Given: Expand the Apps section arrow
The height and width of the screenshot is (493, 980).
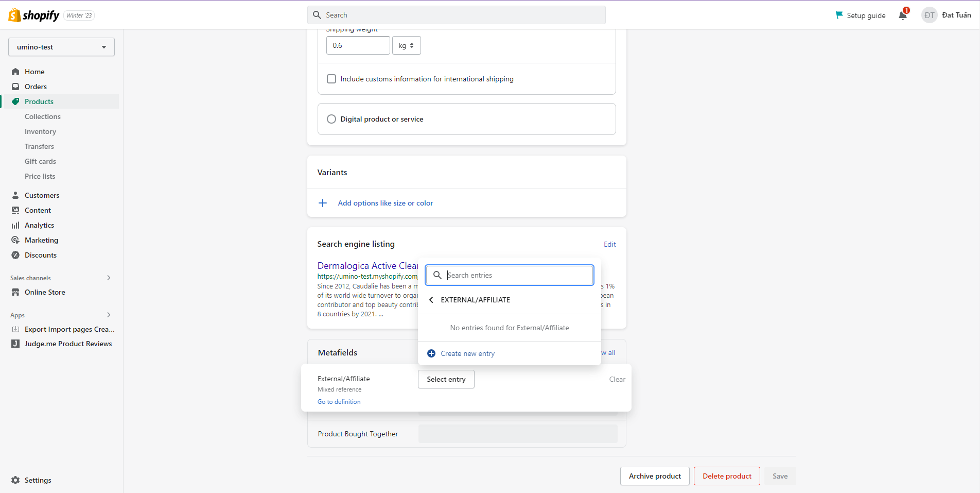Looking at the screenshot, I should coord(109,315).
